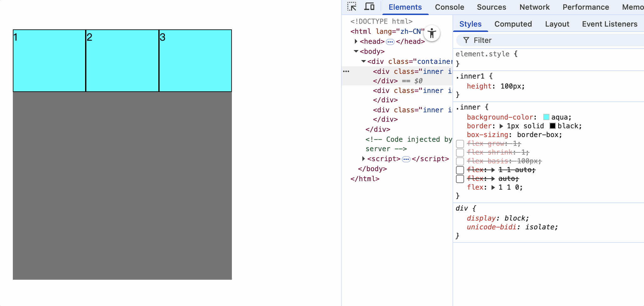Click the element.style selector text
This screenshot has width=644, height=306.
coord(482,54)
